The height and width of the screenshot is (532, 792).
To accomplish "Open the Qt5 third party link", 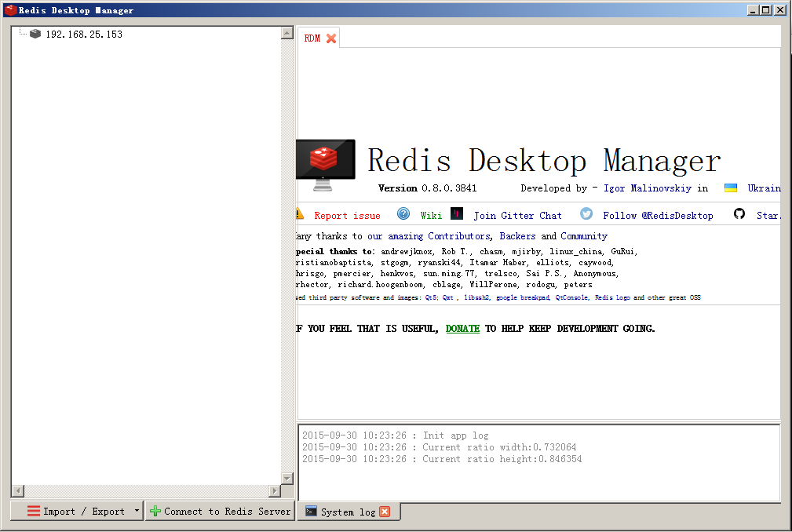I will point(430,298).
